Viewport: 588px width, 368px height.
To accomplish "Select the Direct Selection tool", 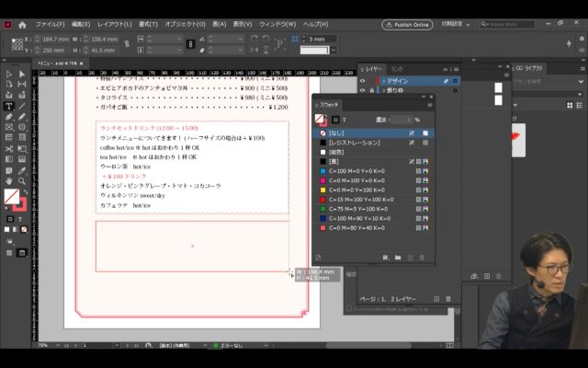I will click(22, 74).
